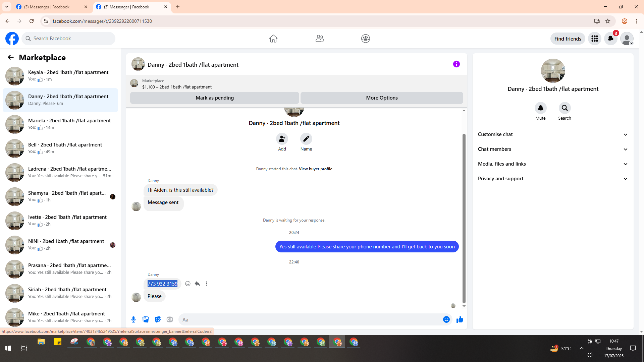The width and height of the screenshot is (644, 362).
Task: Expand Customise chat section
Action: tap(553, 134)
